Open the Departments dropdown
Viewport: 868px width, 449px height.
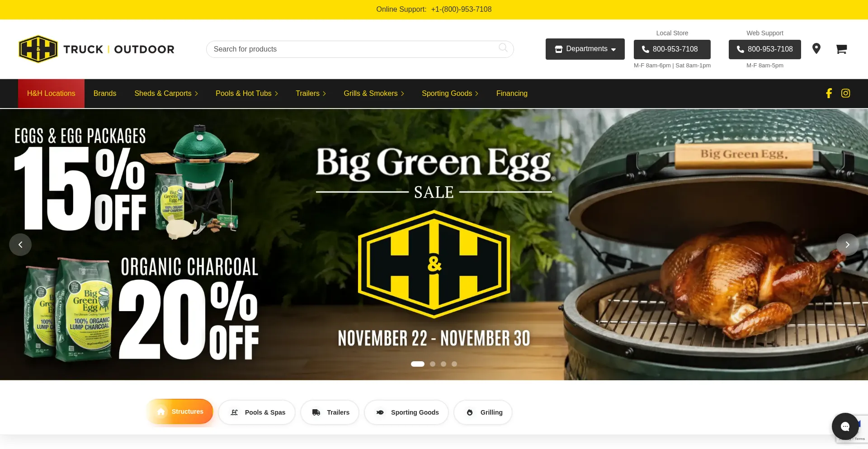pyautogui.click(x=585, y=49)
